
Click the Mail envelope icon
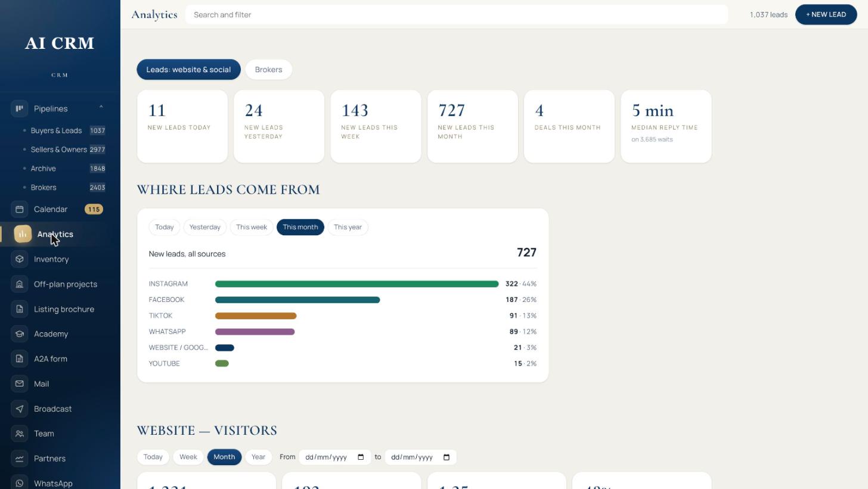20,384
